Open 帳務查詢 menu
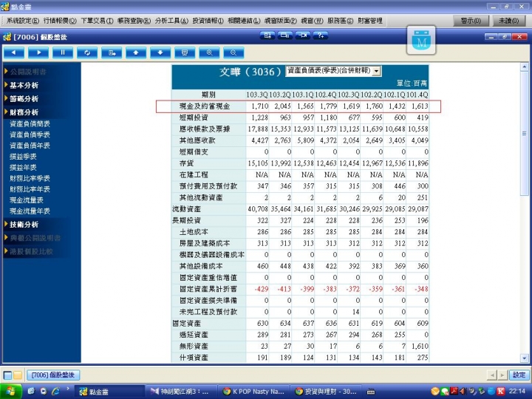The height and width of the screenshot is (399, 532). tap(134, 21)
